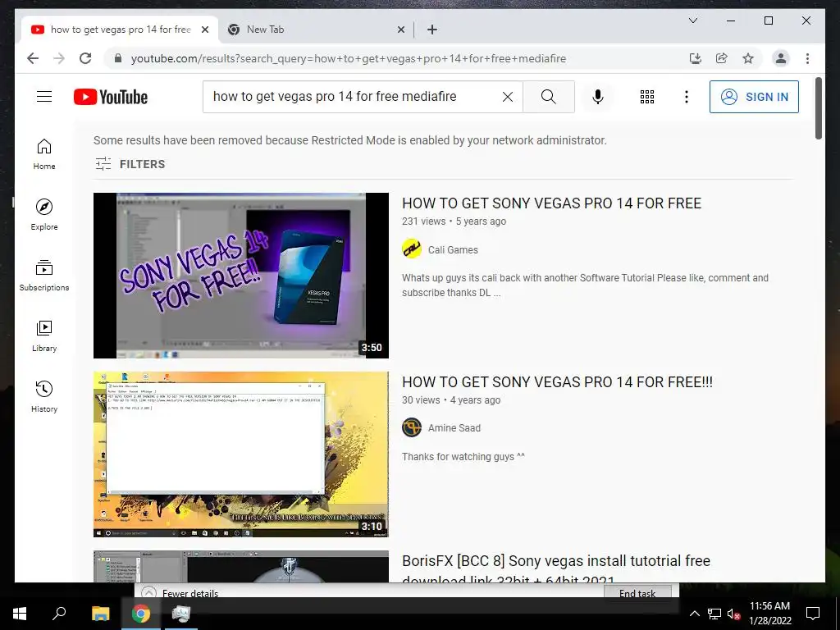Open Windows taskbar search

pos(59,614)
